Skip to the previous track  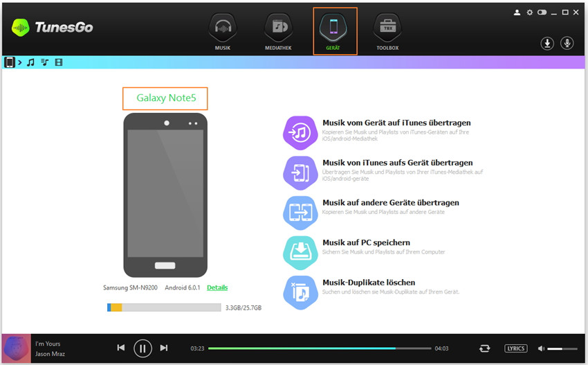coord(121,348)
